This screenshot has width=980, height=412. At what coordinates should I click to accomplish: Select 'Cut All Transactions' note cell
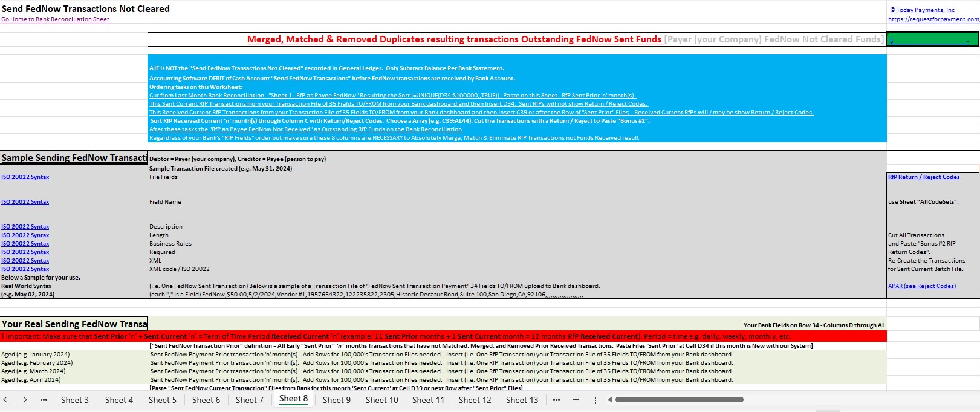tap(916, 235)
